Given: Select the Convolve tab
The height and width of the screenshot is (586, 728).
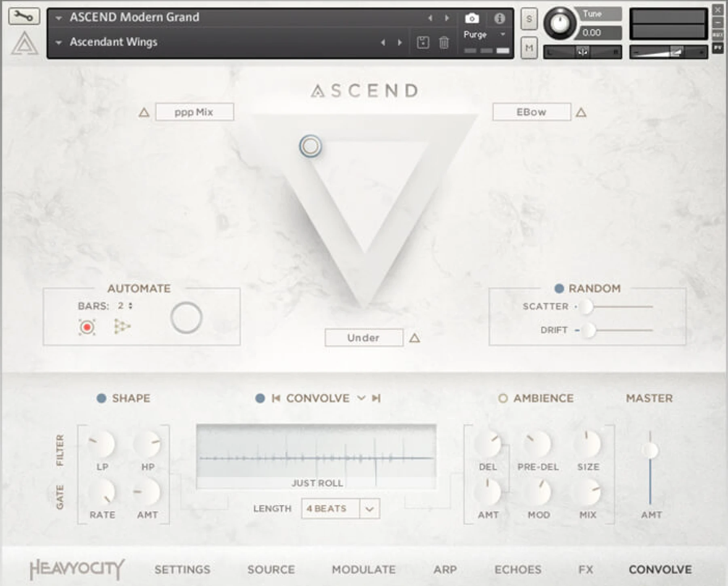Looking at the screenshot, I should (660, 569).
